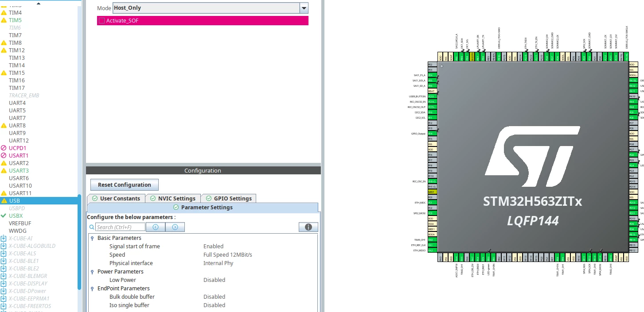The height and width of the screenshot is (312, 644).
Task: Open the GPIO Settings tab
Action: click(x=229, y=198)
